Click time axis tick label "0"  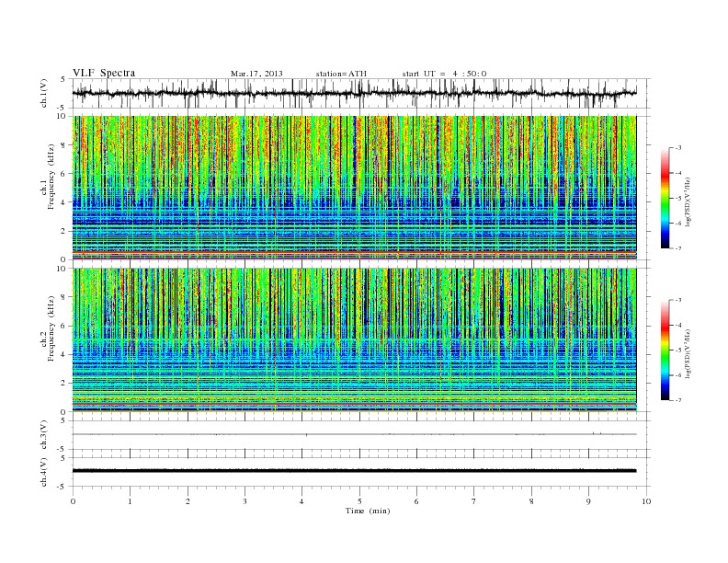(x=73, y=501)
